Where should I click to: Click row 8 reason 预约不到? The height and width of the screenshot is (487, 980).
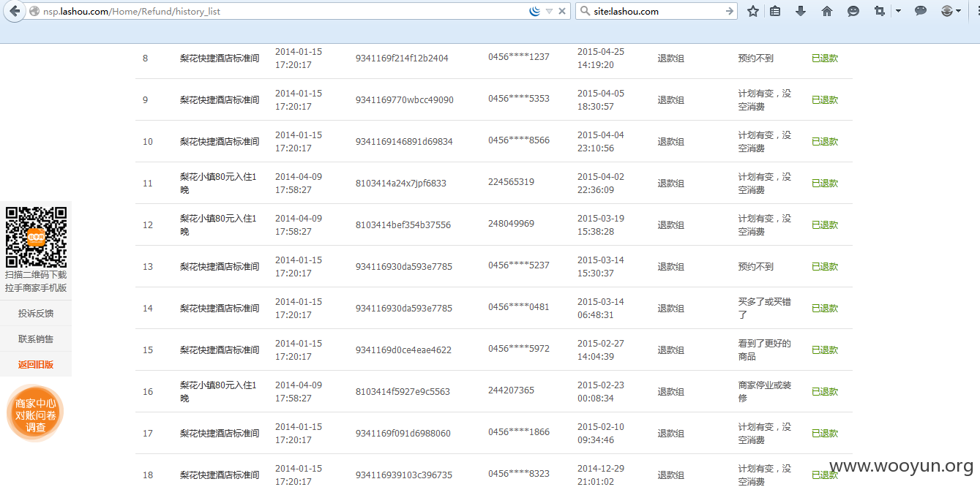(755, 58)
